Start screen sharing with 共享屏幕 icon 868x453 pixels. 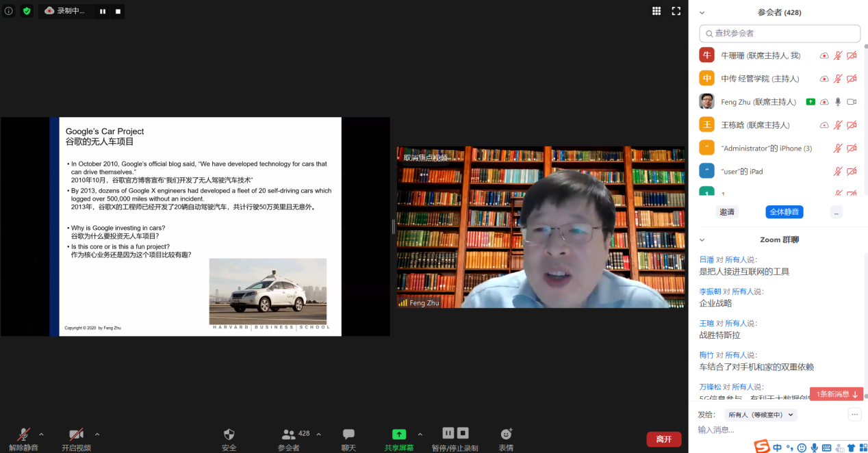399,438
